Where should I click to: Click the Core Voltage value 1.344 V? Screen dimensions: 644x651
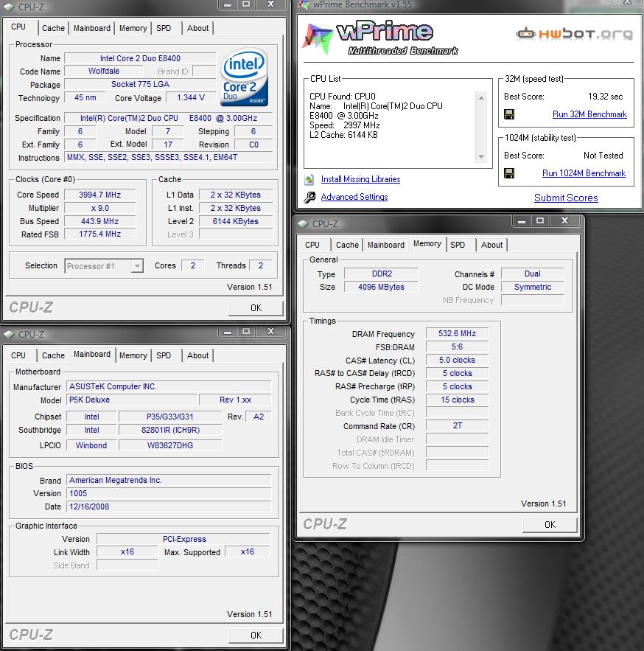point(191,97)
